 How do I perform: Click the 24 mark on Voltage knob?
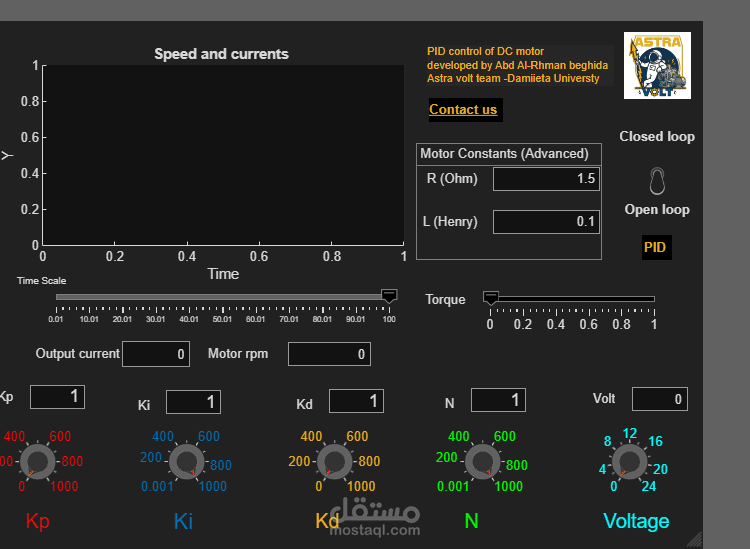point(649,486)
